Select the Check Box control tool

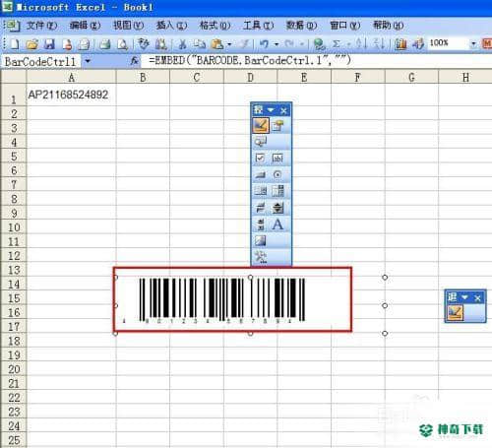click(260, 159)
